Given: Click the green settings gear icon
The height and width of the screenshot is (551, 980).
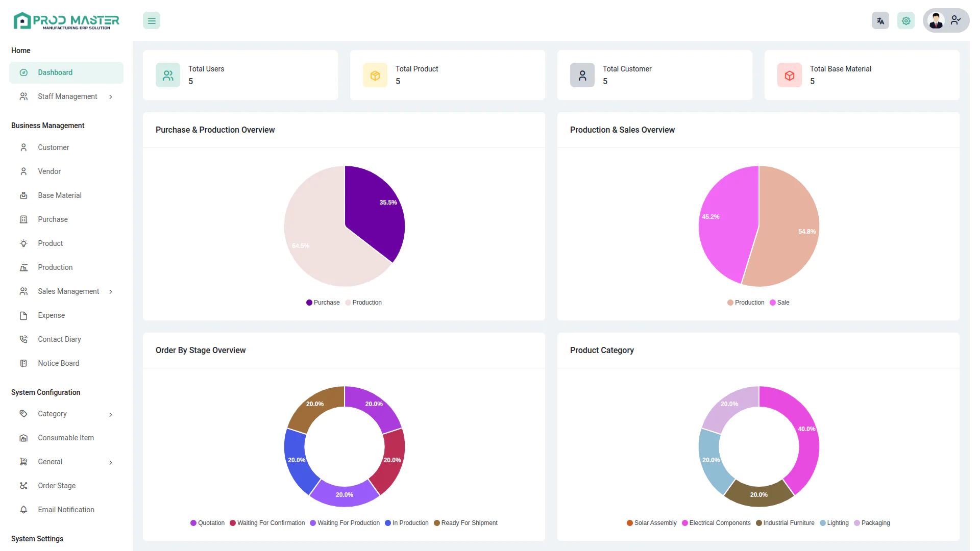Looking at the screenshot, I should coord(906,21).
